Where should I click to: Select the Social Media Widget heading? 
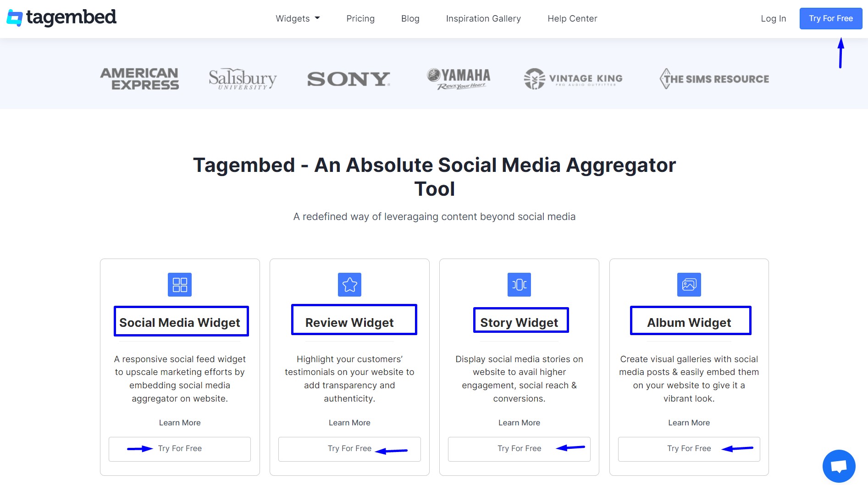(180, 323)
